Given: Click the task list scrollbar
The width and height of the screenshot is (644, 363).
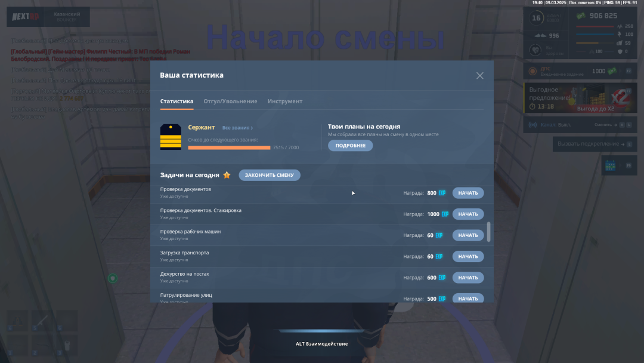Looking at the screenshot, I should coord(489,232).
